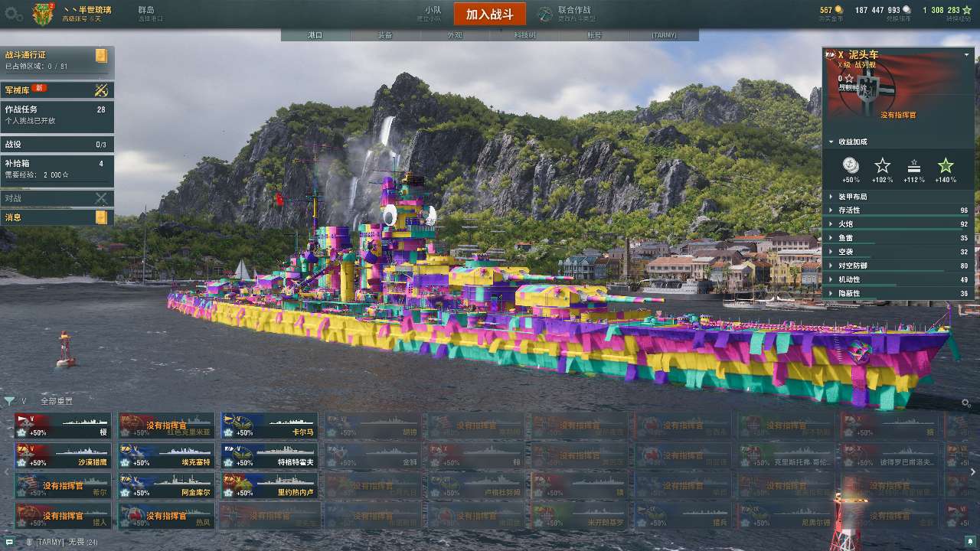Expand the 鱼雷 stat row
This screenshot has height=551, width=980.
[900, 238]
